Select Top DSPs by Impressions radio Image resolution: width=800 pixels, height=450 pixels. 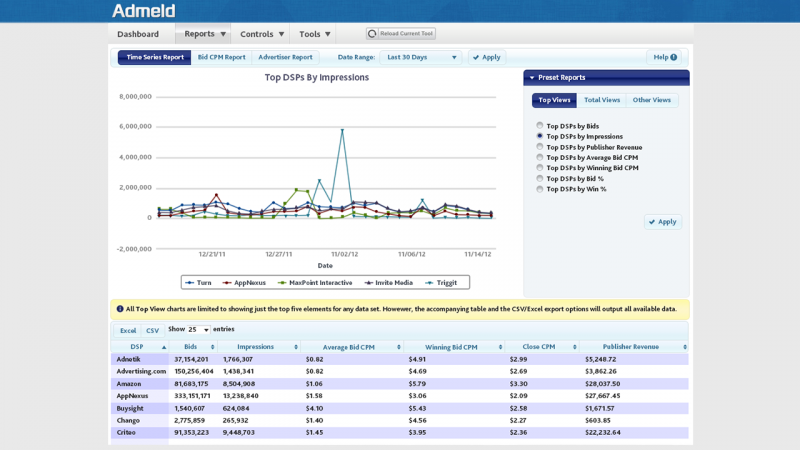click(539, 136)
